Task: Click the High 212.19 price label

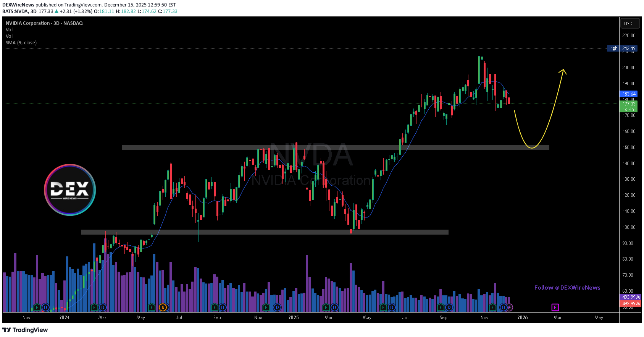Action: pos(622,48)
